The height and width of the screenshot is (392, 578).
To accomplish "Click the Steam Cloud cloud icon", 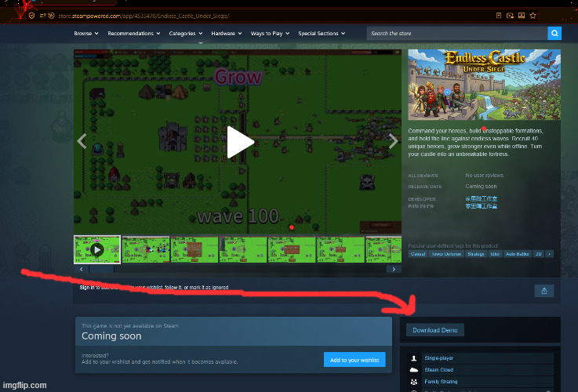I will tap(413, 370).
